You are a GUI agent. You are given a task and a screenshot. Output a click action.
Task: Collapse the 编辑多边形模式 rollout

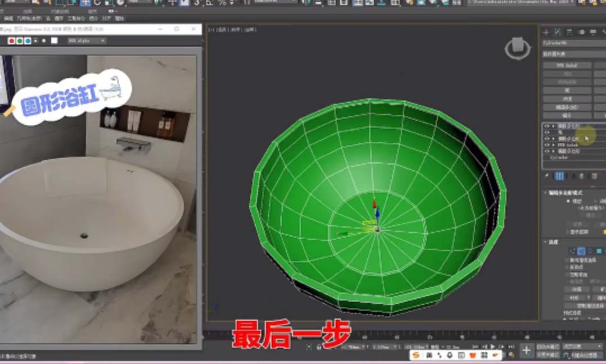click(x=545, y=192)
